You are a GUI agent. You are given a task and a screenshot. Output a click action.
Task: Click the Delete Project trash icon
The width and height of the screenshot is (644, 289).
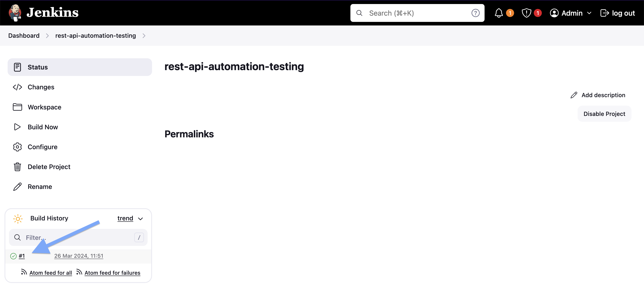[x=17, y=166]
